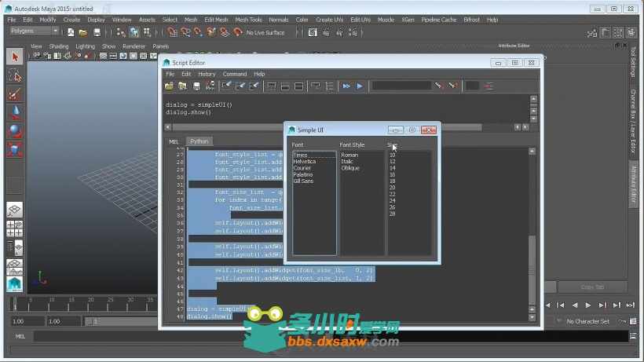Click Save Script icon in Script Editor

point(196,86)
